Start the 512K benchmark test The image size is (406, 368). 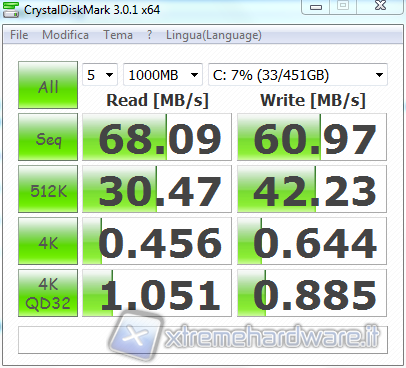point(48,189)
